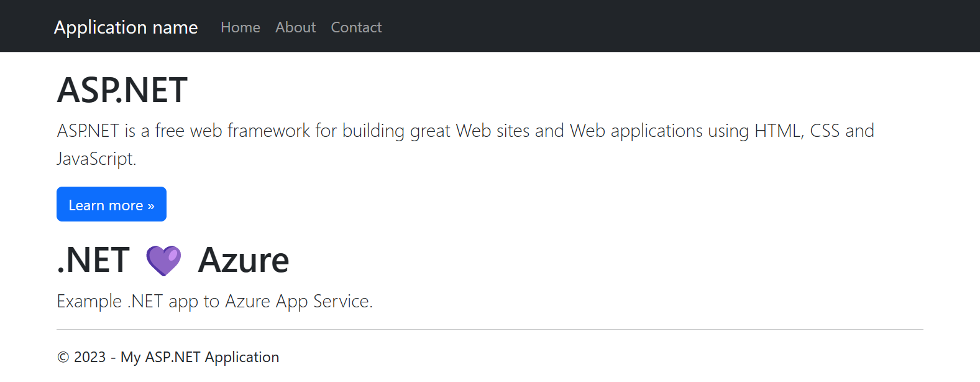Click the word Azure in large heading
980x382 pixels.
pyautogui.click(x=244, y=260)
